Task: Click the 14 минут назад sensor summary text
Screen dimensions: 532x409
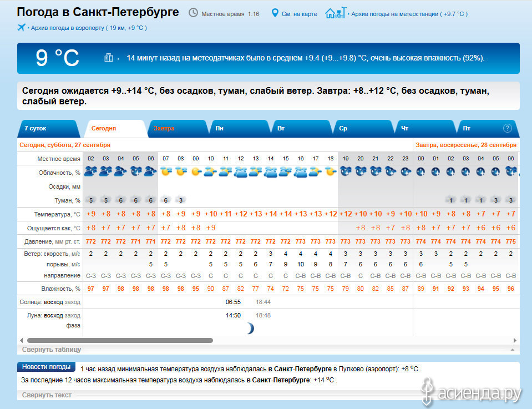Action: 305,58
